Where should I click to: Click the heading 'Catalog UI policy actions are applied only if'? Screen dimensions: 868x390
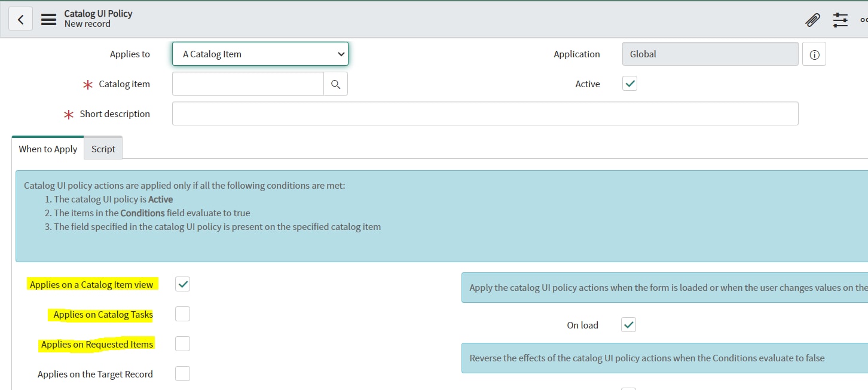click(185, 185)
